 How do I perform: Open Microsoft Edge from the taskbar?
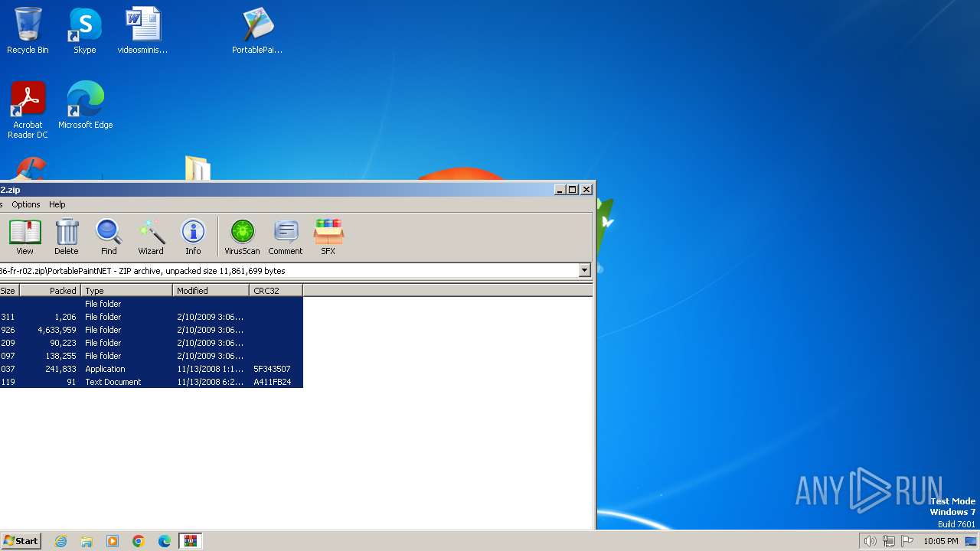[165, 541]
